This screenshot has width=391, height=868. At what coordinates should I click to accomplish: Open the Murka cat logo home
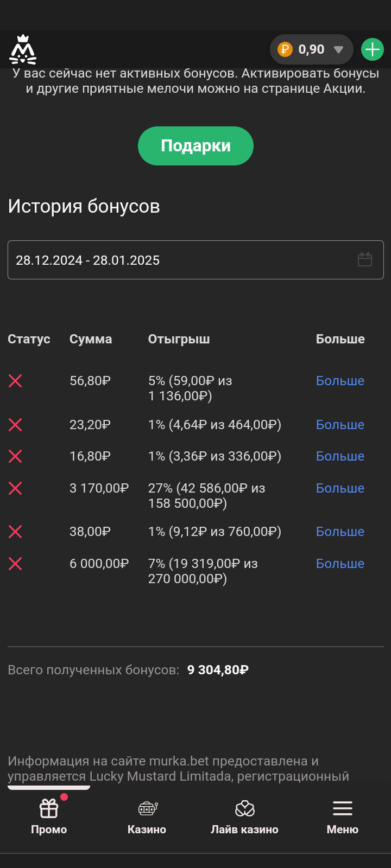23,49
